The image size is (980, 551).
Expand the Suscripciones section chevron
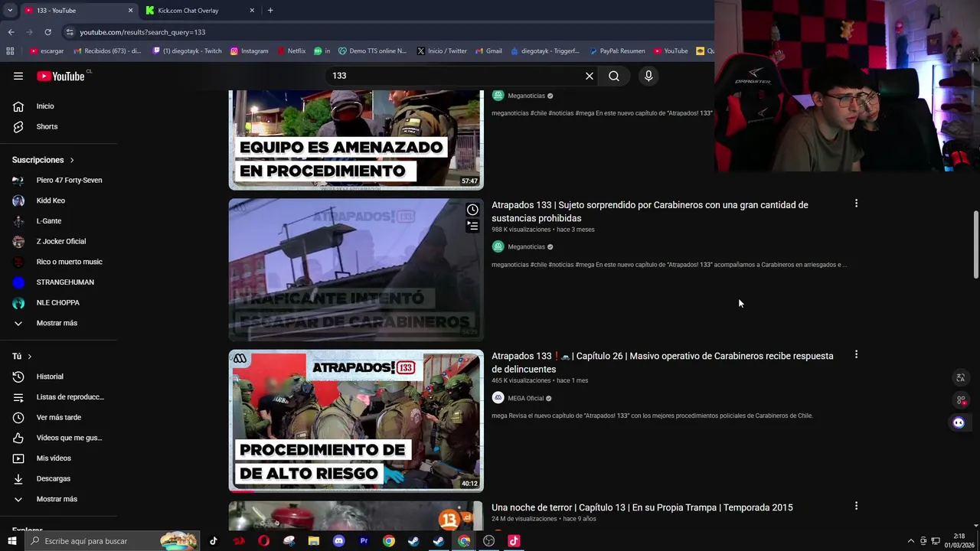72,160
